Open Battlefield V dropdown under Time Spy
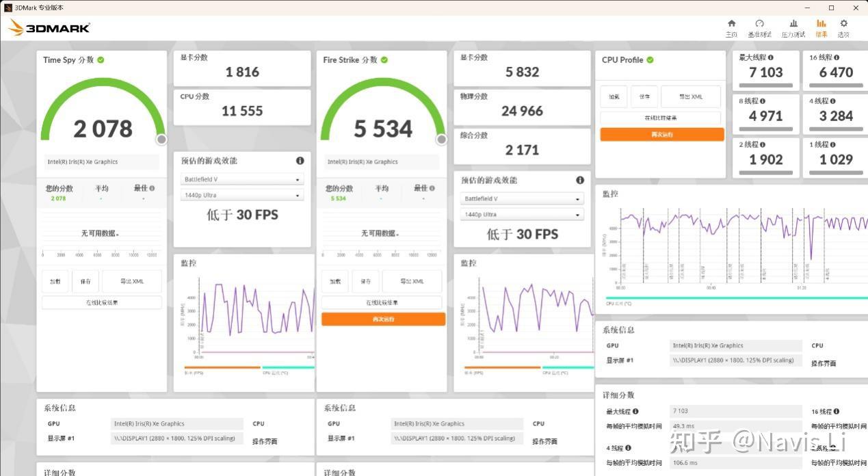 [242, 179]
